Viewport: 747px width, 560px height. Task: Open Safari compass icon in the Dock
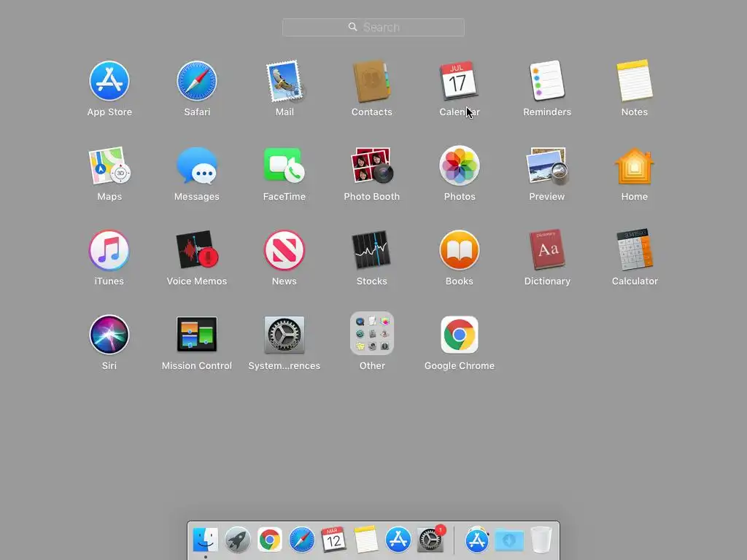[301, 540]
